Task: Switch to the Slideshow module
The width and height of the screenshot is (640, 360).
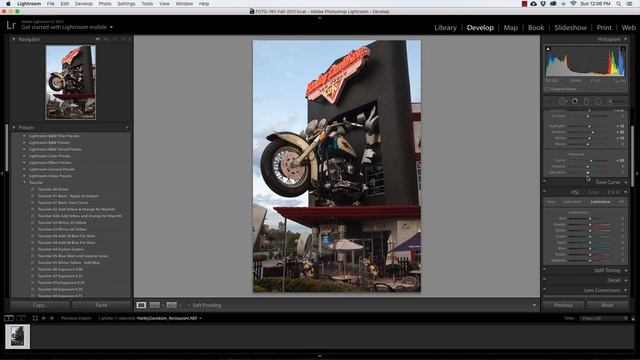Action: pyautogui.click(x=570, y=28)
